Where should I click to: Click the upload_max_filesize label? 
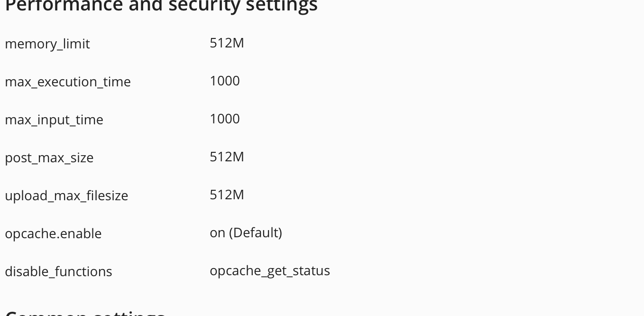coord(66,195)
